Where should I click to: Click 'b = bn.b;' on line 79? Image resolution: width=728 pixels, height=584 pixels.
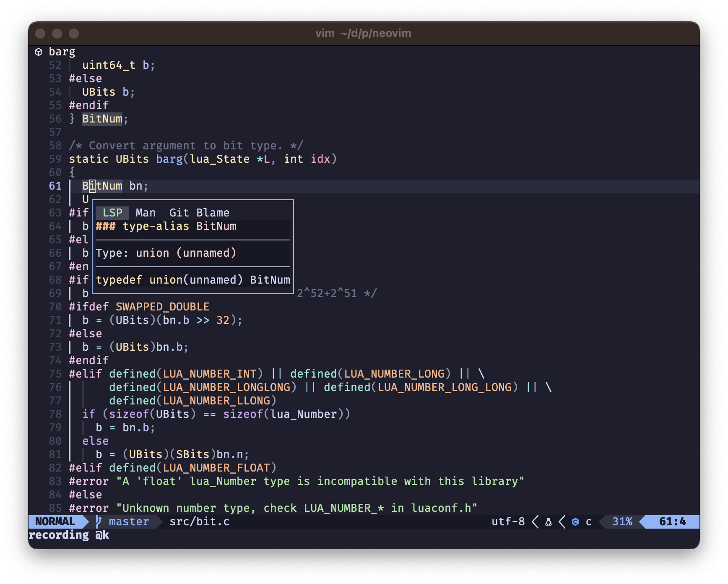[x=125, y=428]
